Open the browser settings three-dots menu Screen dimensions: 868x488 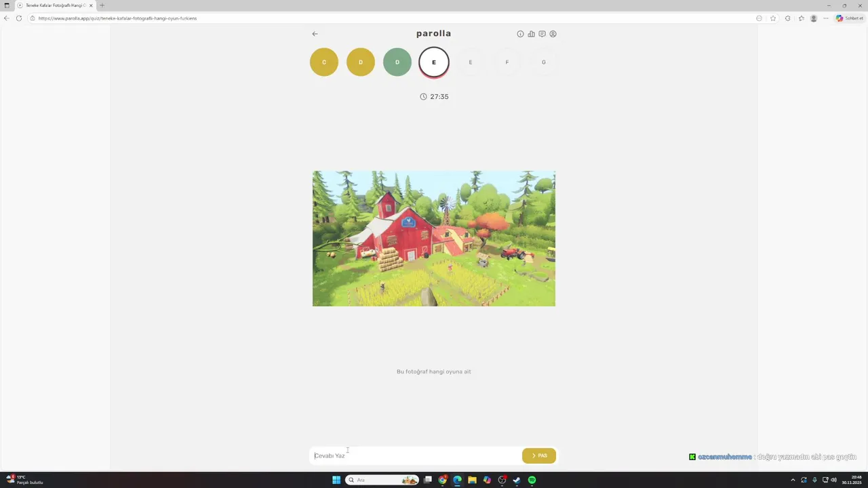click(825, 18)
